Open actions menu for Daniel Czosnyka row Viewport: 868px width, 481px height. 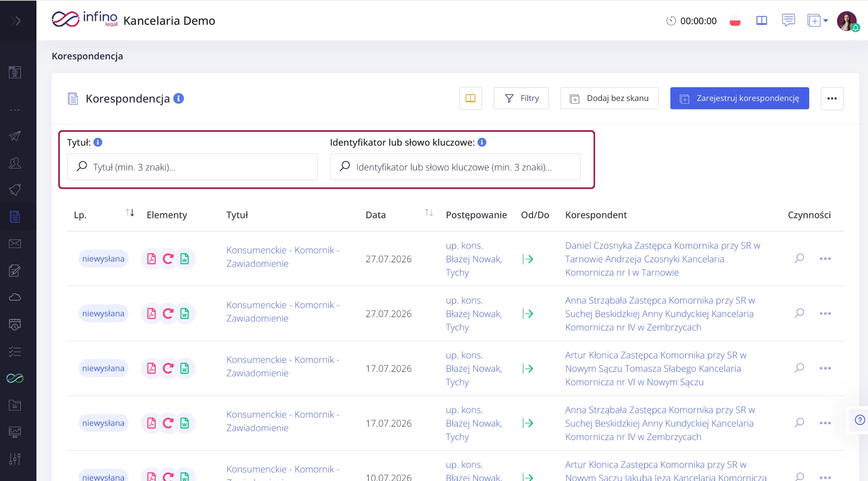(x=825, y=259)
